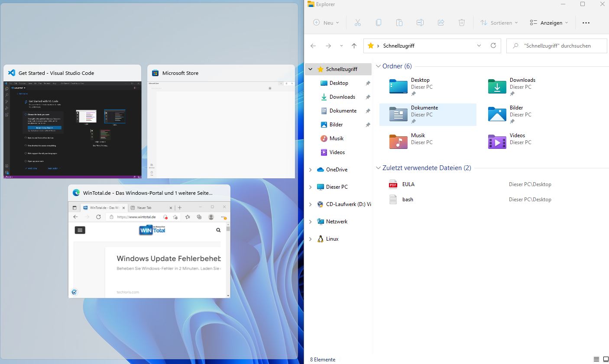Click the Delete trash can icon
Viewport: 609px width, 364px height.
coord(462,23)
